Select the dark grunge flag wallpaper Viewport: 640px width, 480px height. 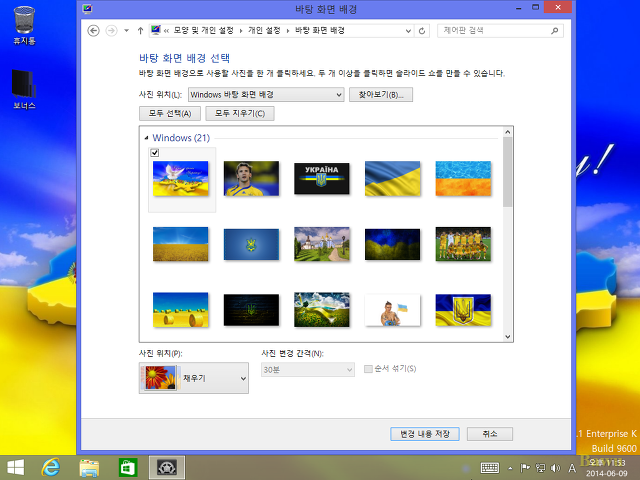coord(393,244)
